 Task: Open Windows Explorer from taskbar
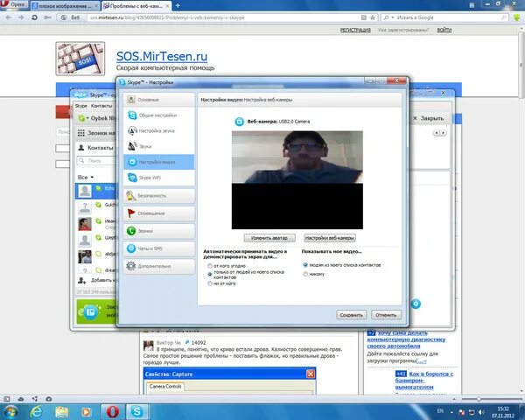[61, 411]
